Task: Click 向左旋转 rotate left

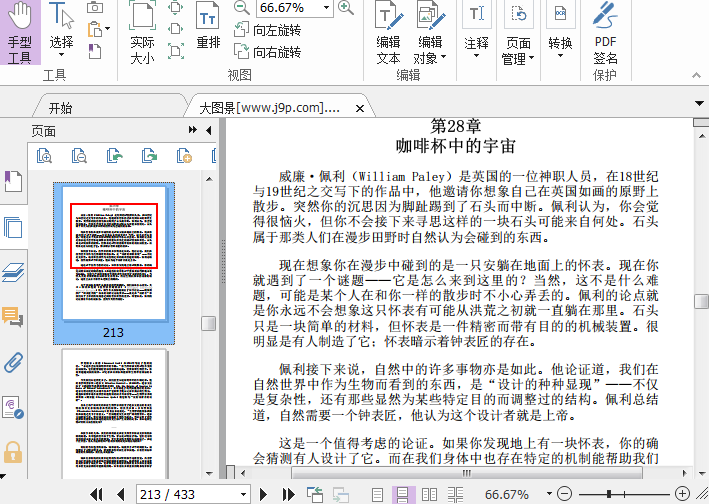Action: coord(267,30)
